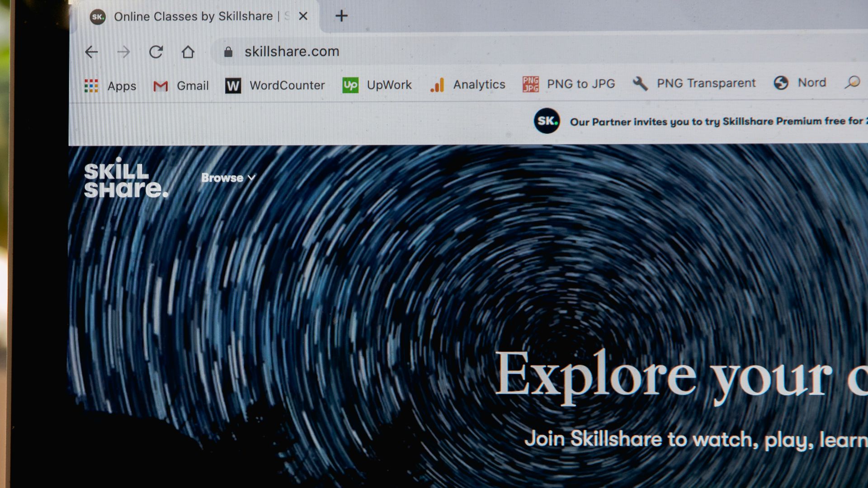Image resolution: width=868 pixels, height=488 pixels.
Task: Go to the browser home page
Action: pos(188,52)
